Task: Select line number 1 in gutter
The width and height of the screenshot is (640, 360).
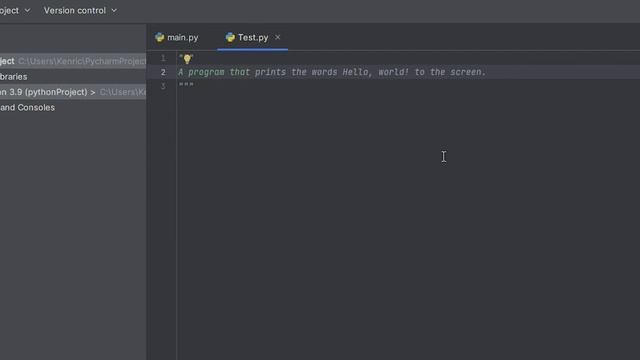Action: (x=163, y=58)
